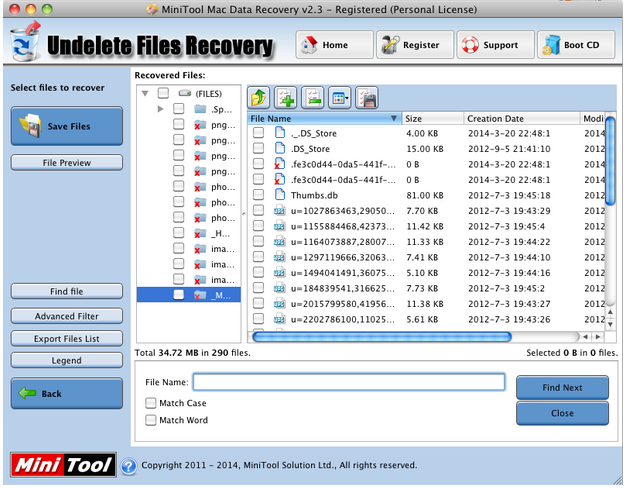Check the .Sp... folder checkbox
This screenshot has height=488, width=626.
[178, 109]
